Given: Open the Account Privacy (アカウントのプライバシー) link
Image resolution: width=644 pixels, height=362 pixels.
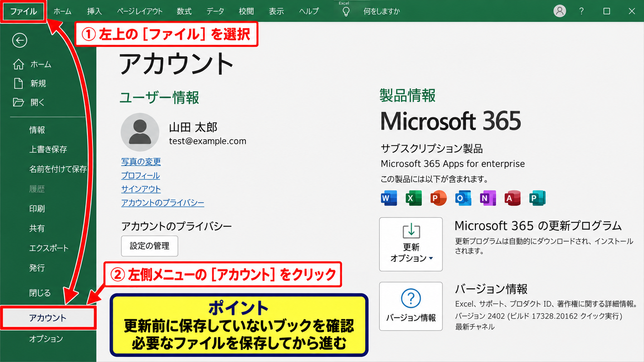Looking at the screenshot, I should 163,203.
